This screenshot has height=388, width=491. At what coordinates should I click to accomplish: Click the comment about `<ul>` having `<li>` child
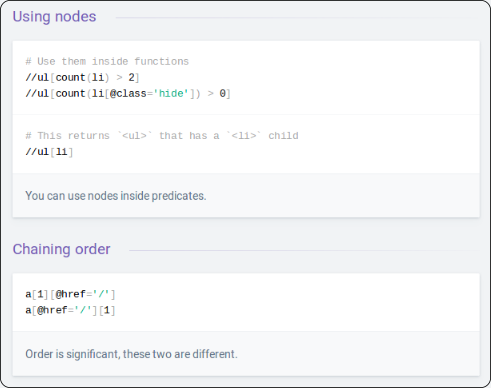tap(162, 136)
